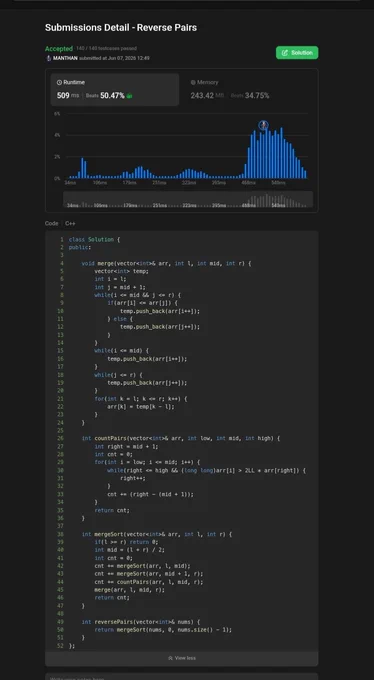Viewport: 374px width, 680px height.
Task: Click the edit pencil icon in Solution button
Action: tap(285, 53)
